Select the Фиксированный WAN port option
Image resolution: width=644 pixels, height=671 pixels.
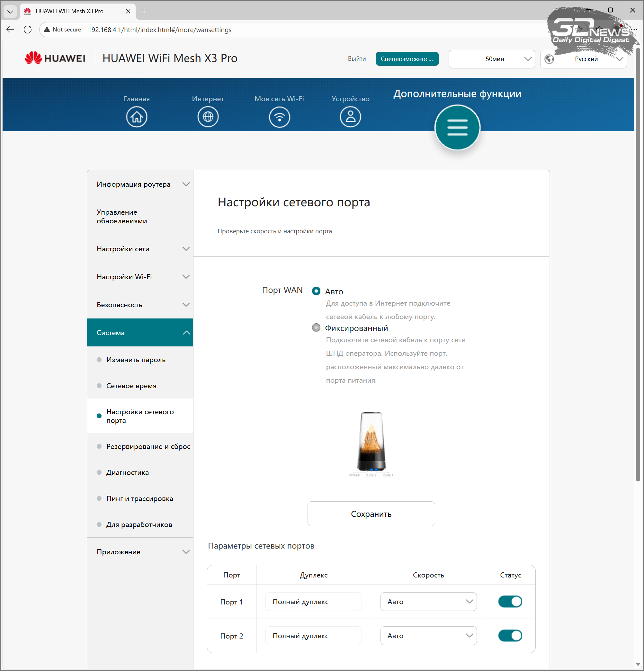point(316,327)
